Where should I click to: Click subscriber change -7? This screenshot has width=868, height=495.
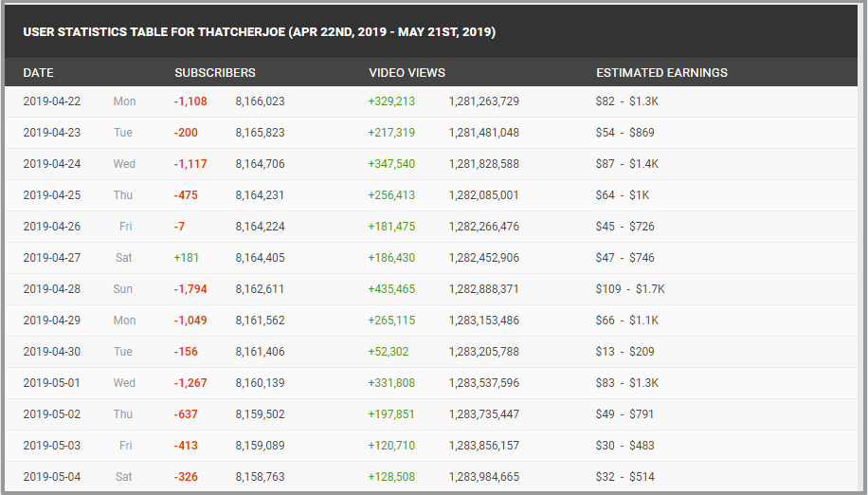pos(179,227)
